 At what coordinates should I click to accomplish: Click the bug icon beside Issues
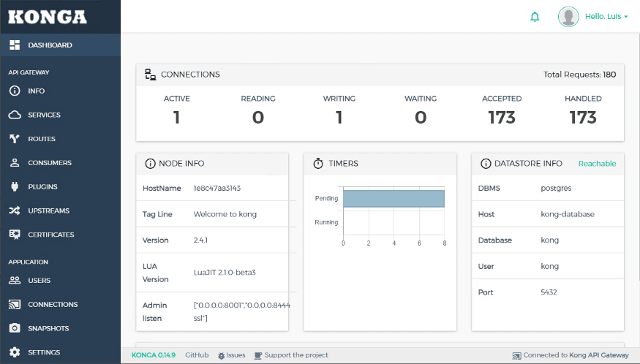221,355
